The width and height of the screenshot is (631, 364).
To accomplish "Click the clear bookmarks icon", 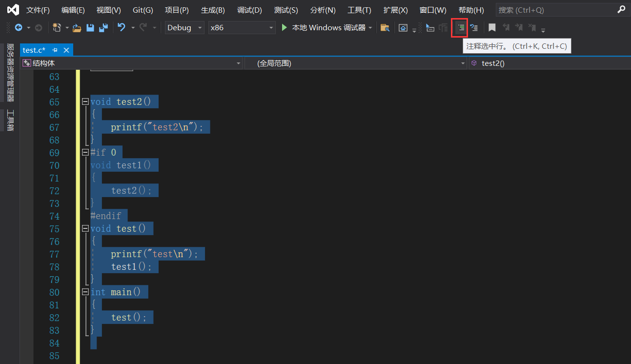I will (532, 28).
